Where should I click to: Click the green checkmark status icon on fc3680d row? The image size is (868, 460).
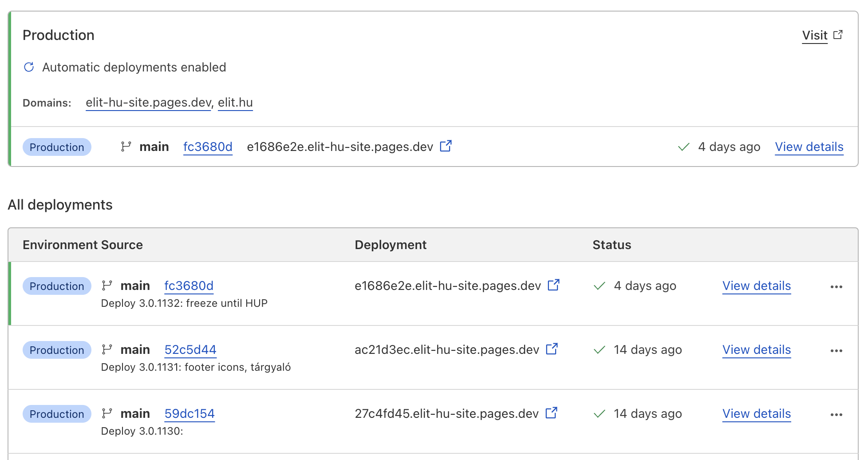click(x=599, y=286)
